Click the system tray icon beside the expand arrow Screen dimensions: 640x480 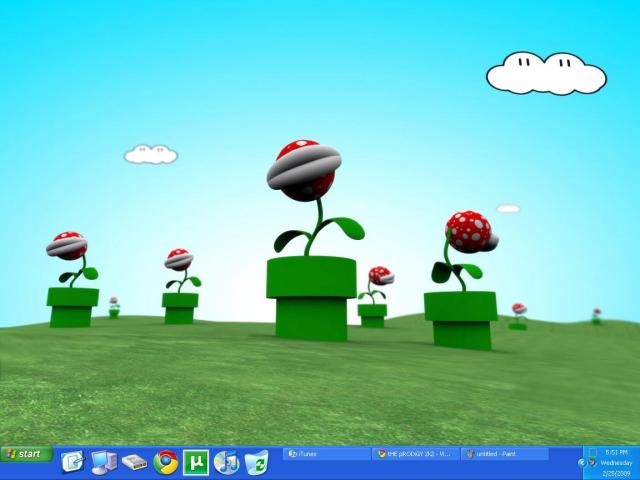(x=593, y=462)
